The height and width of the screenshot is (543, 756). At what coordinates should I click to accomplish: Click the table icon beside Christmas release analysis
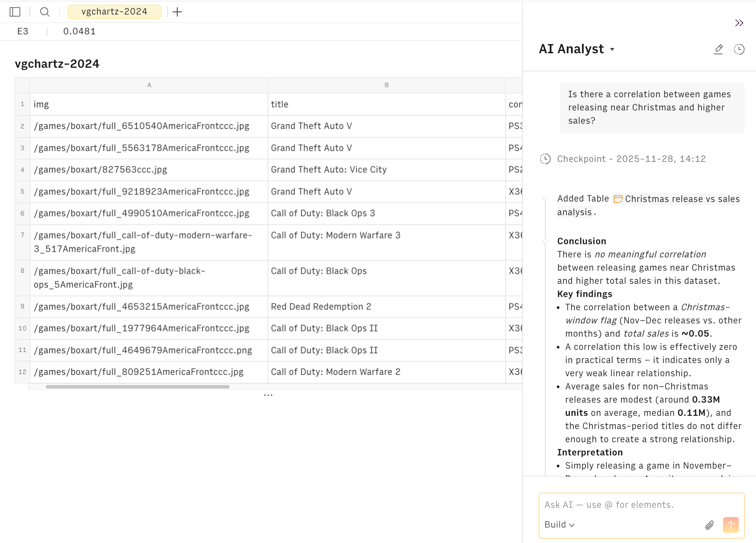click(x=617, y=199)
